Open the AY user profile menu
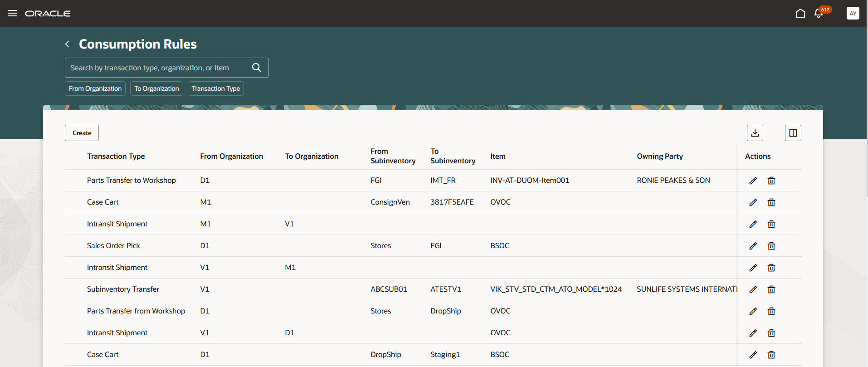Screen dimensions: 868x367 (x=853, y=13)
